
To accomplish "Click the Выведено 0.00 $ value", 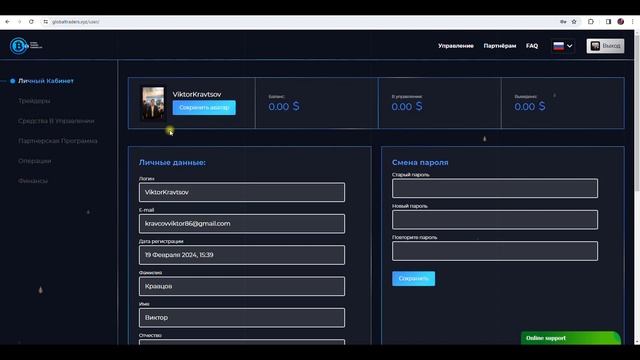I will click(x=529, y=107).
